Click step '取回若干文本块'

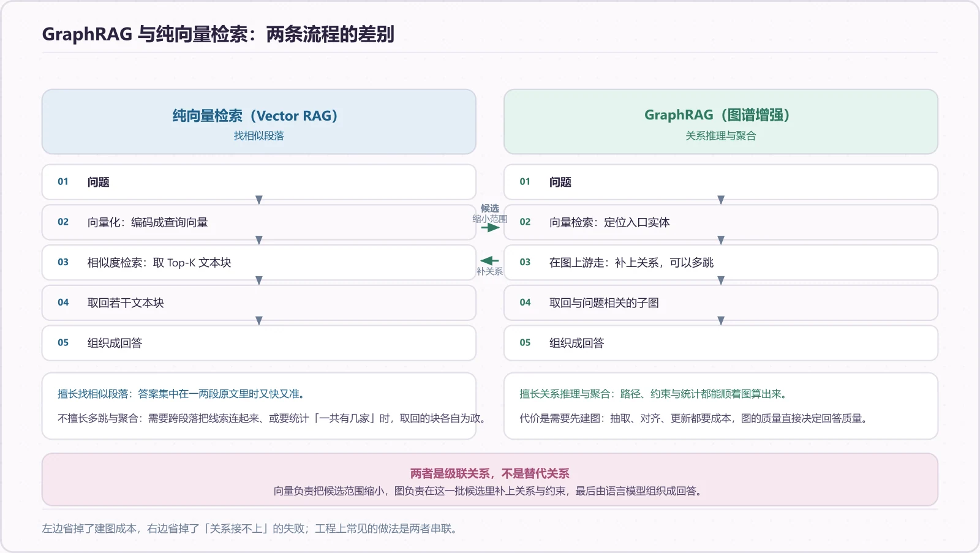(259, 303)
